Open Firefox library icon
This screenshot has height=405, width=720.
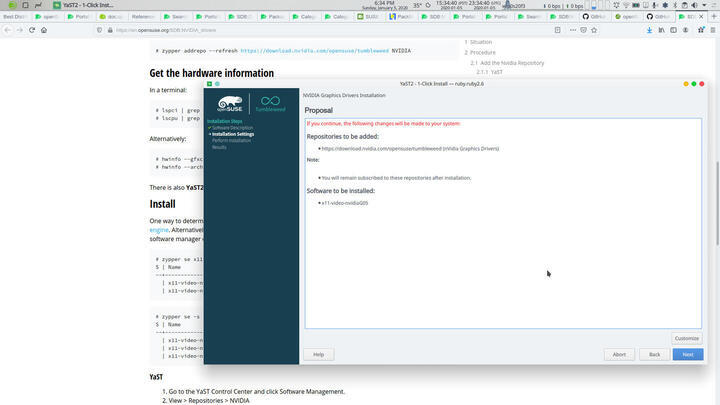(661, 30)
